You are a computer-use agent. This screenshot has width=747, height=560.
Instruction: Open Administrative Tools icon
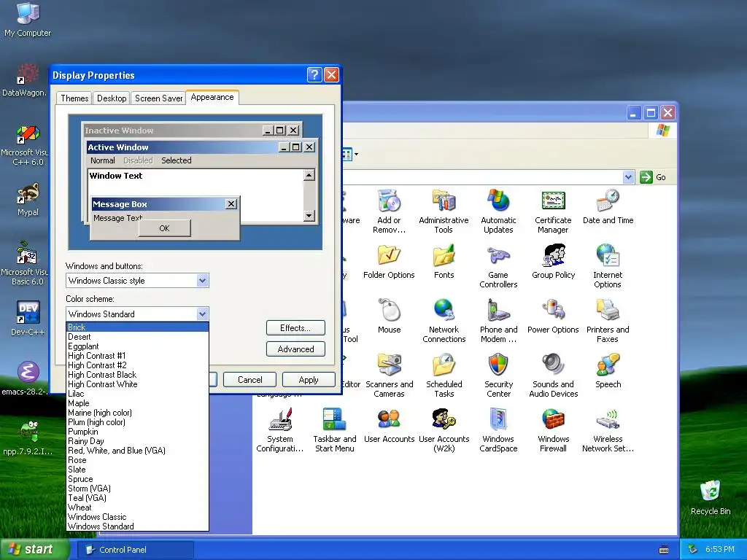444,211
